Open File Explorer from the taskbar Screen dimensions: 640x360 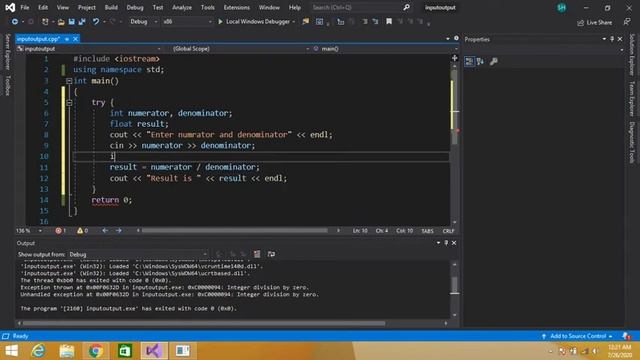pos(67,351)
